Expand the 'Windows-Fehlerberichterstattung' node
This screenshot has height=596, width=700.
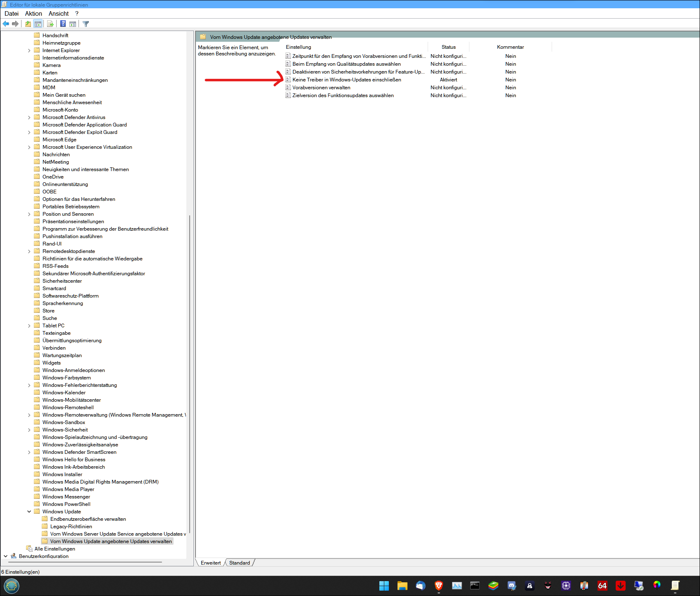coord(29,385)
